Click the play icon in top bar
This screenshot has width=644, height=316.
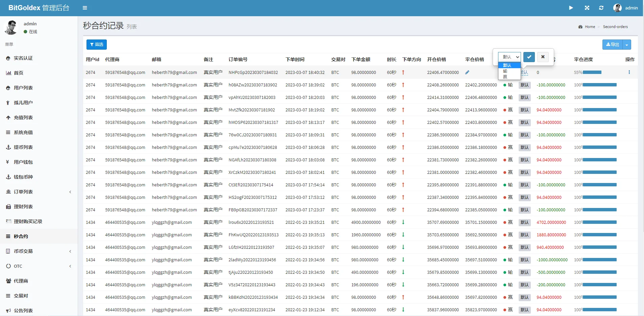(571, 8)
